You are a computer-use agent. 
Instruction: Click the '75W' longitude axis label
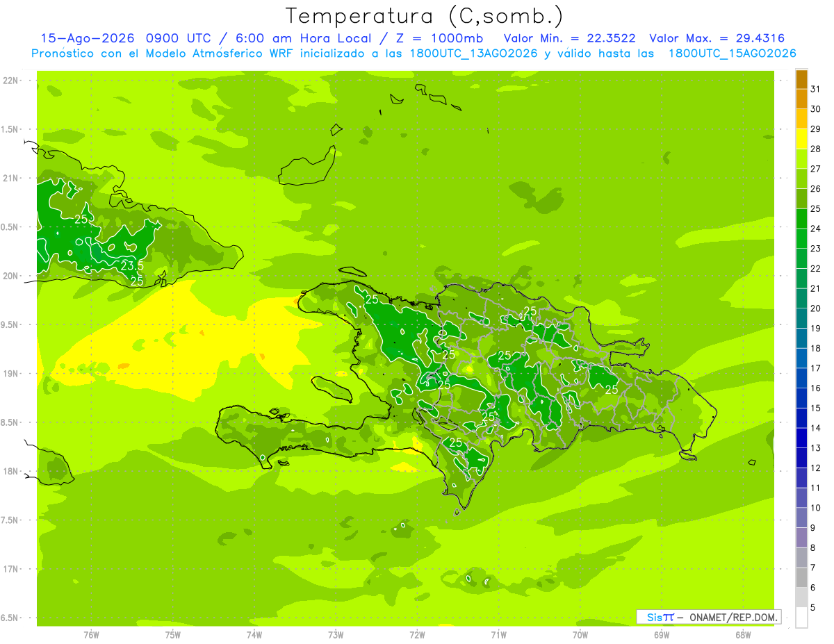[173, 635]
